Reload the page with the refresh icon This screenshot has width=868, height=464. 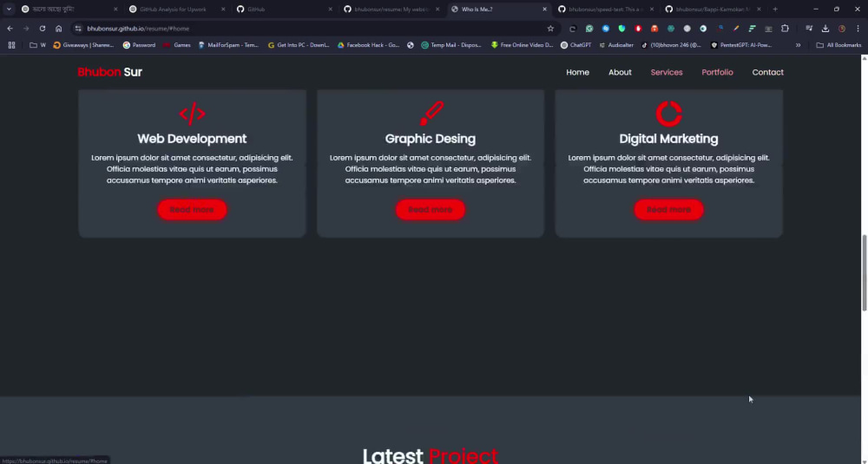[42, 29]
